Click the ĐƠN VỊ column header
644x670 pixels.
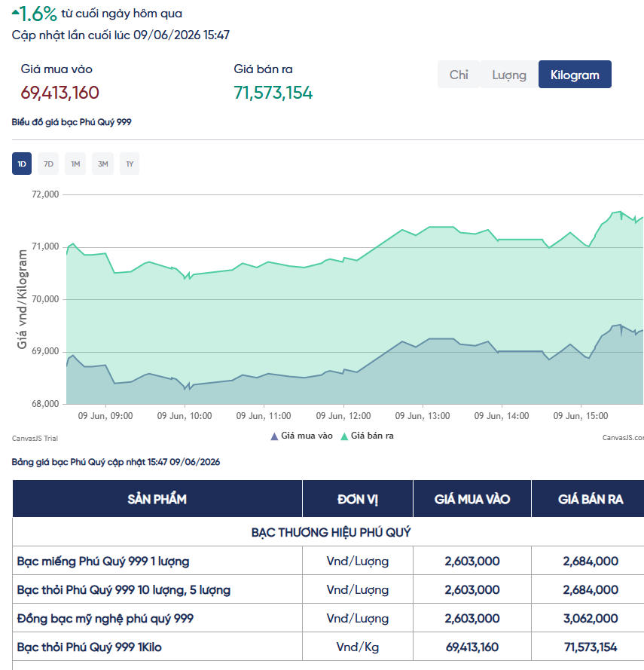coord(358,499)
